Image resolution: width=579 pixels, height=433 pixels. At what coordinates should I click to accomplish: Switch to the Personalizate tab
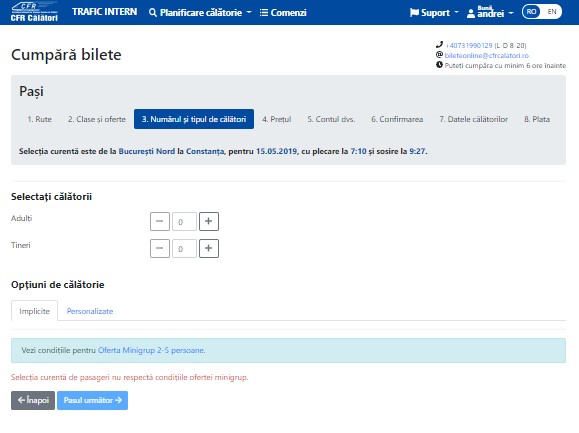(x=90, y=311)
